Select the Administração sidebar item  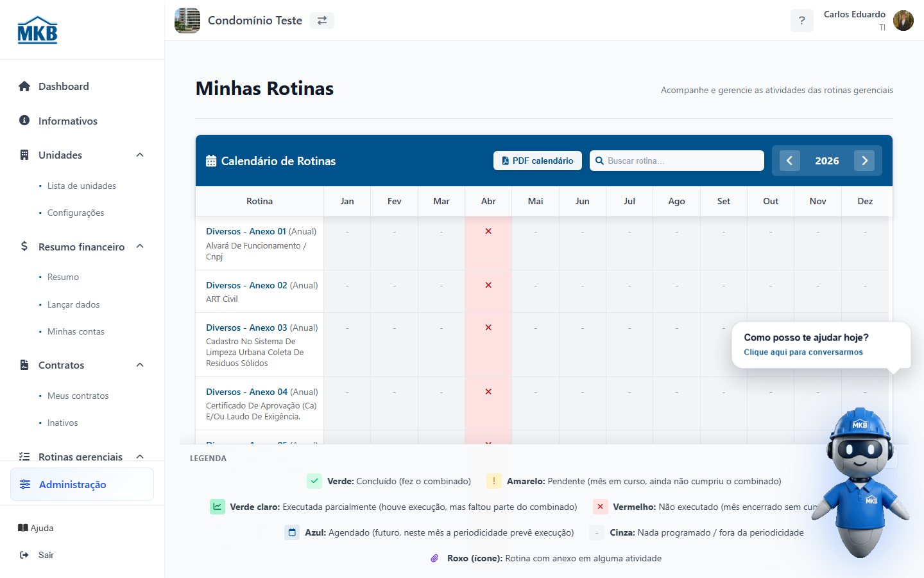click(x=82, y=484)
